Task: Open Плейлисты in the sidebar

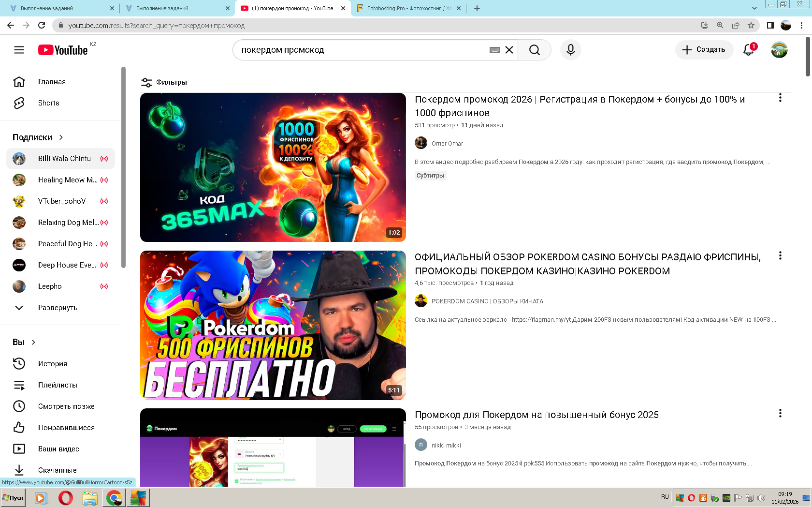Action: pyautogui.click(x=61, y=385)
